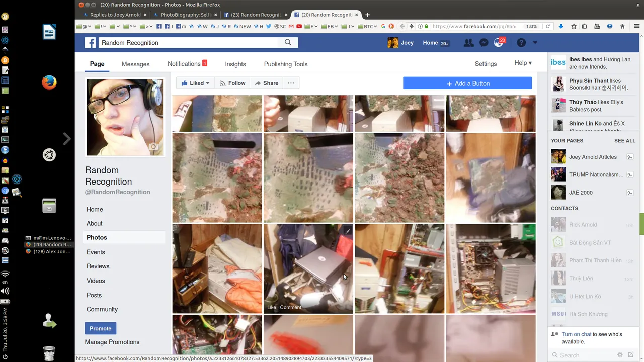Go to Home link with 20+ badge
The image size is (644, 362).
(x=436, y=43)
